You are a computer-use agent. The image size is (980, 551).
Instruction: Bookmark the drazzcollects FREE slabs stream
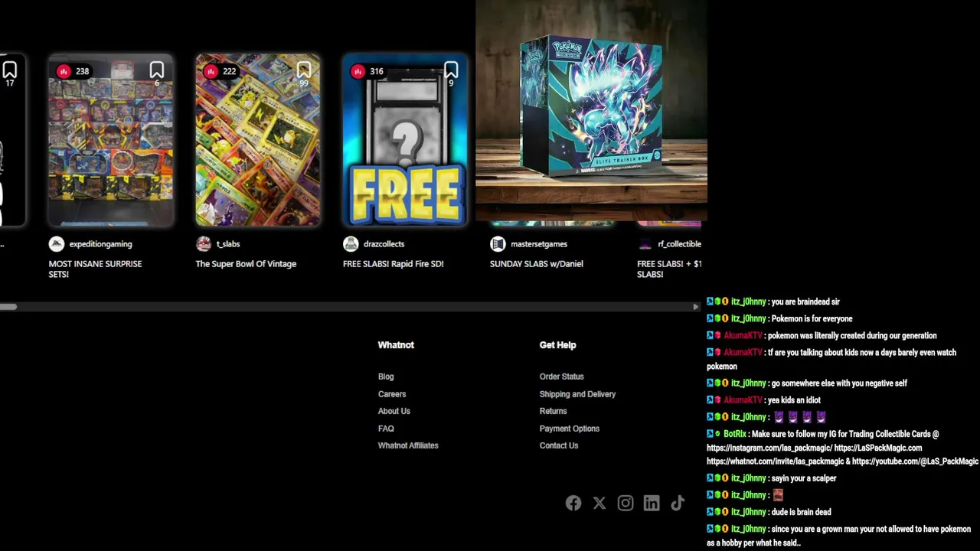(x=451, y=70)
